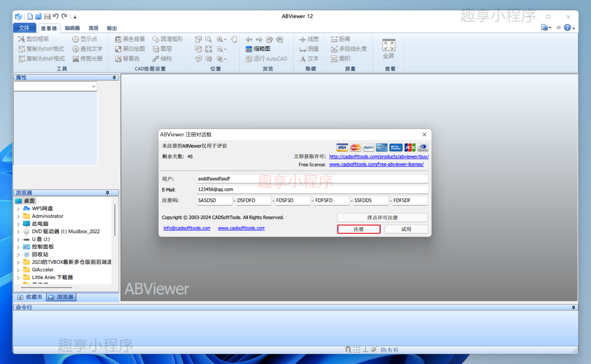Click 复制为EMF格式 copy tool
This screenshot has height=364, width=591.
click(x=41, y=49)
